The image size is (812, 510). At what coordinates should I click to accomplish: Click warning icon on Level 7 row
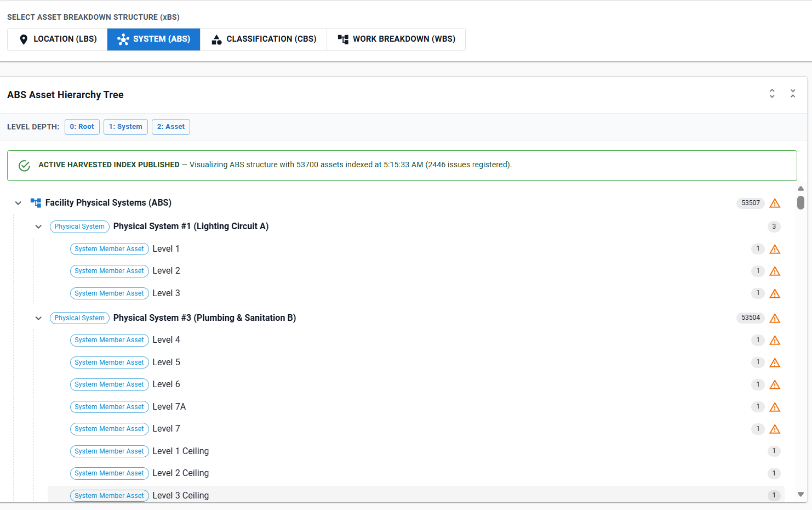[x=775, y=429]
